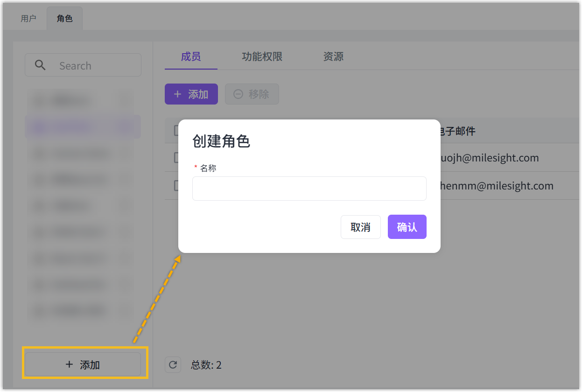
Task: Check the box for the second member row
Action: pyautogui.click(x=176, y=186)
